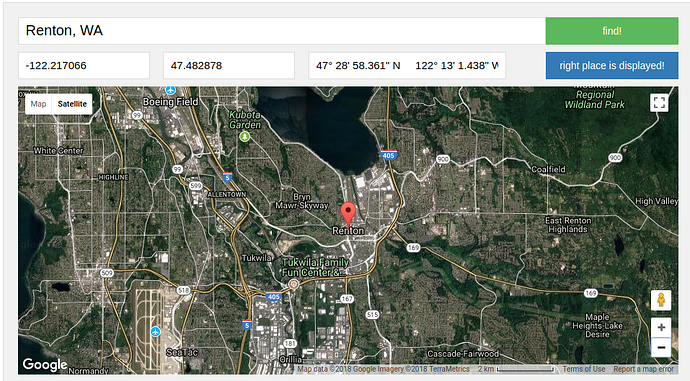Click the green find! button
Image resolution: width=690 pixels, height=381 pixels.
(x=612, y=31)
